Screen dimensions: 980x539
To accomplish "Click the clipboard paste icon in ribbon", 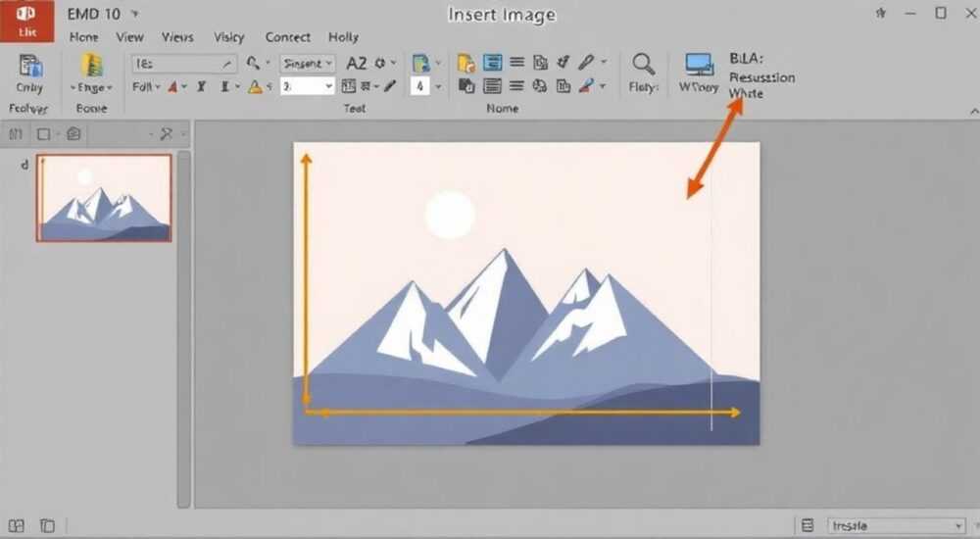I will [x=30, y=66].
